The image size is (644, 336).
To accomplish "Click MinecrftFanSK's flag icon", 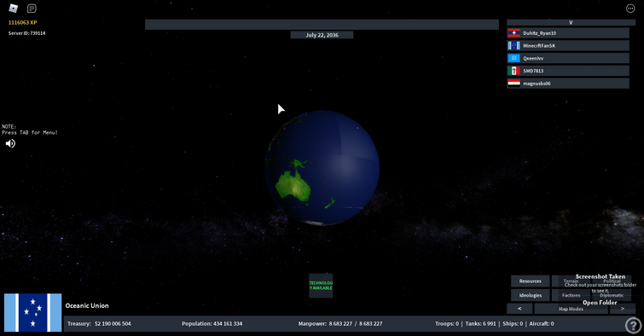I will [513, 45].
